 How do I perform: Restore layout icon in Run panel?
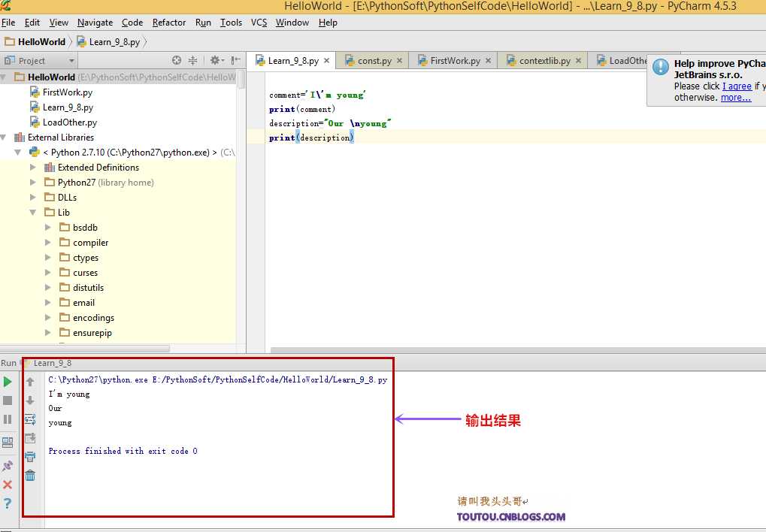tap(8, 443)
